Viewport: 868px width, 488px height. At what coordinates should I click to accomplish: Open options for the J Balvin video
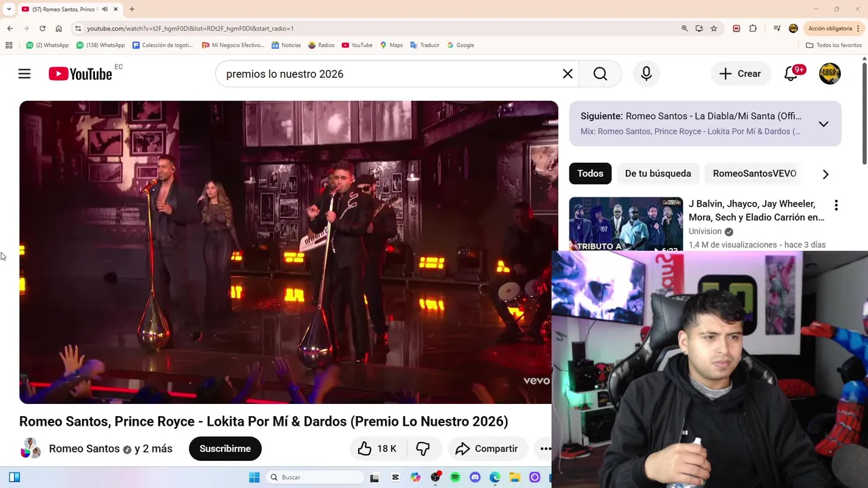836,205
